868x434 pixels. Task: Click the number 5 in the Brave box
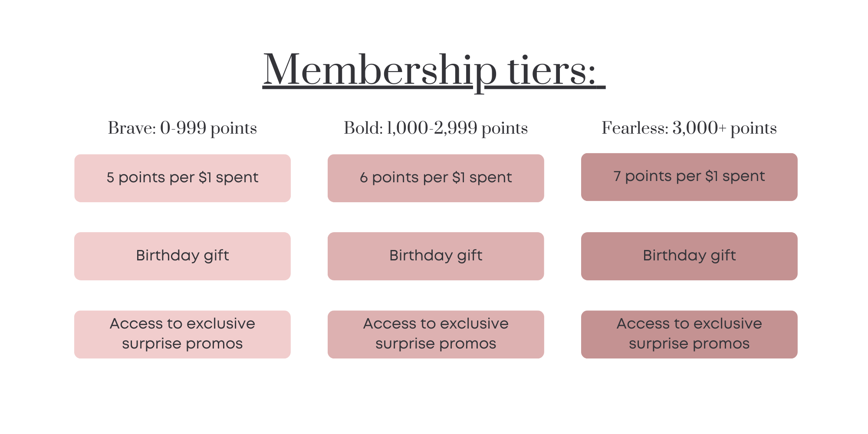(x=110, y=178)
